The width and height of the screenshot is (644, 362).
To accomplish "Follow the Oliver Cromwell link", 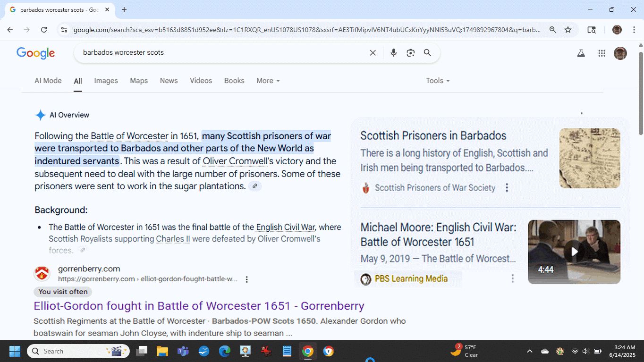I will click(x=235, y=161).
